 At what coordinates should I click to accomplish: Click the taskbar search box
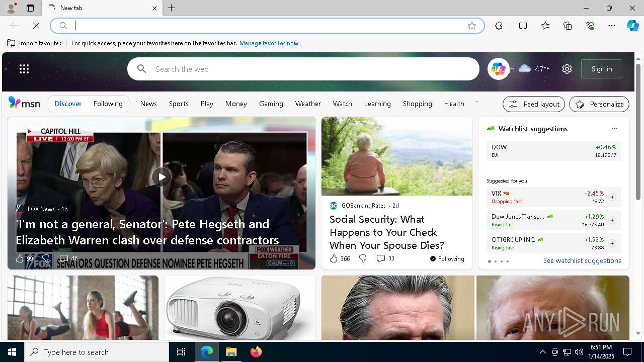pos(97,352)
